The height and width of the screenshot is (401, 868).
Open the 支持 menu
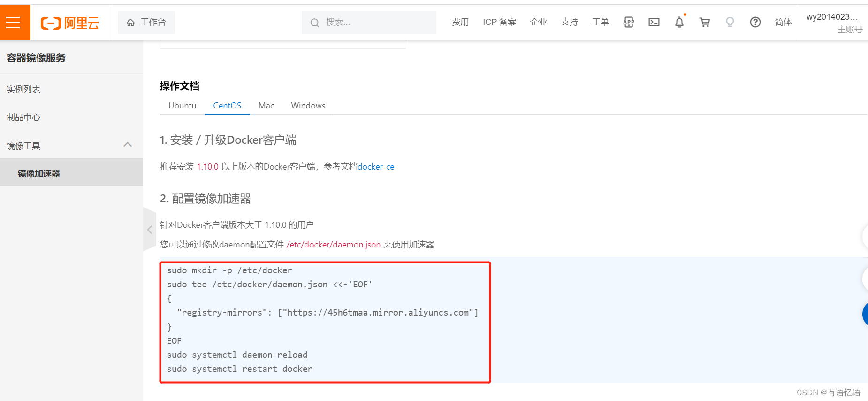570,22
